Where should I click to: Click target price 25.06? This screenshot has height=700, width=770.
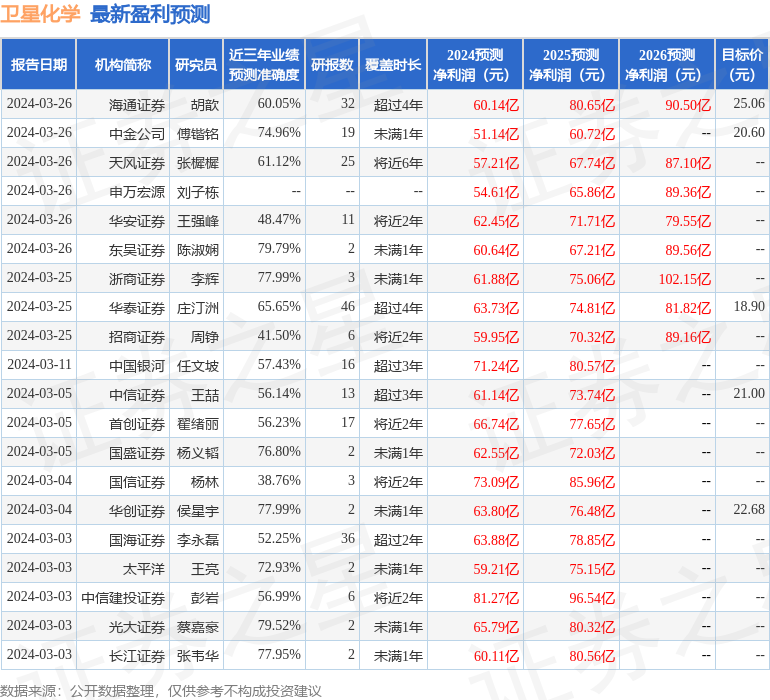click(749, 103)
